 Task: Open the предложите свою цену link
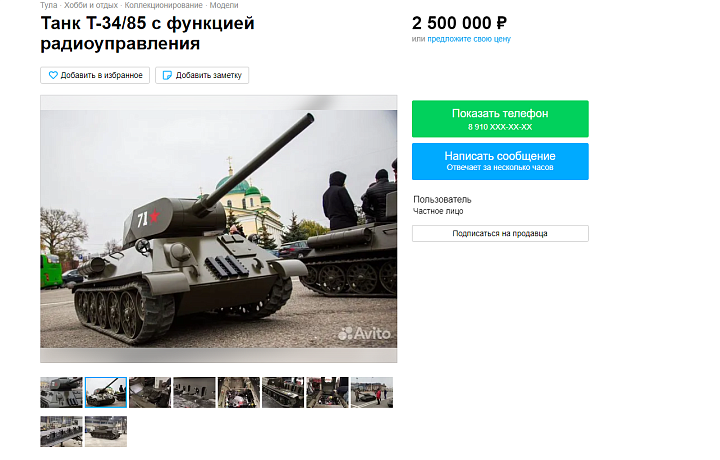[469, 39]
